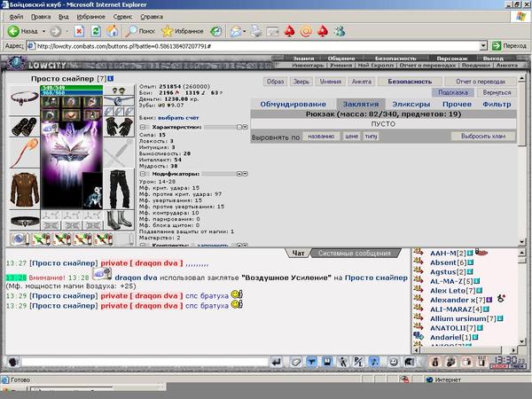The image size is (532, 399).
Task: Switch to Системные сообщения chat tab
Action: point(354,253)
